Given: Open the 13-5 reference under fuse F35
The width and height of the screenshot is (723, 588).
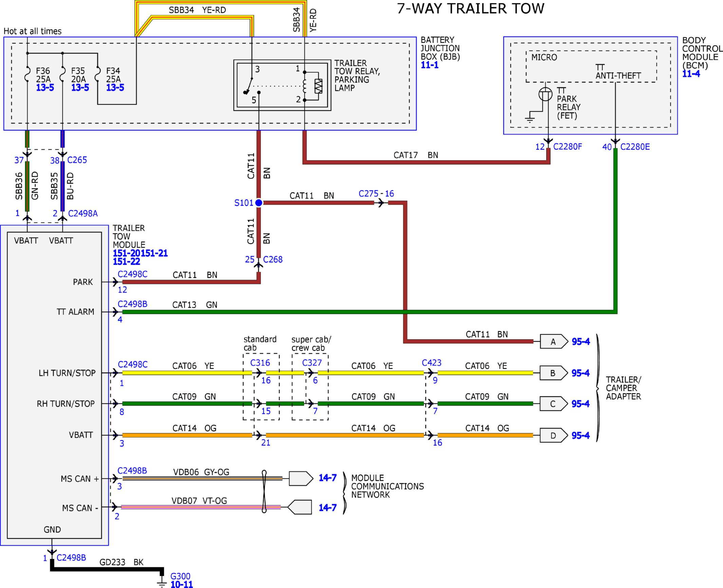Looking at the screenshot, I should [80, 88].
